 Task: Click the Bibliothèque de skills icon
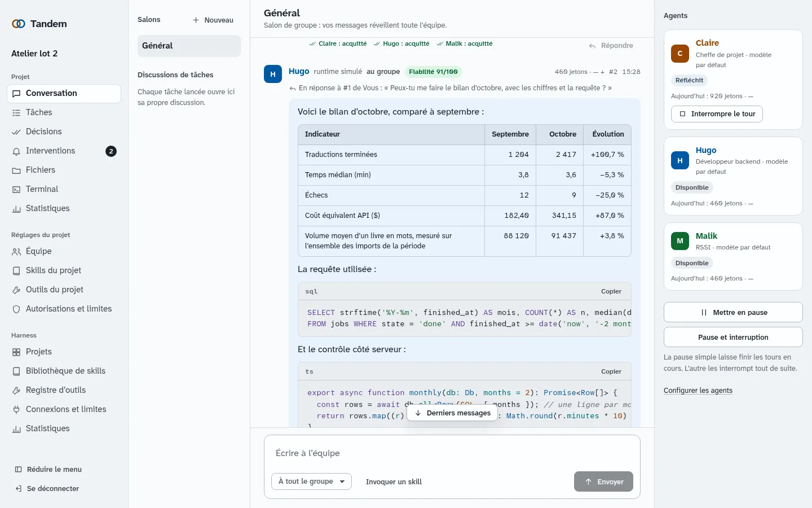(x=16, y=371)
